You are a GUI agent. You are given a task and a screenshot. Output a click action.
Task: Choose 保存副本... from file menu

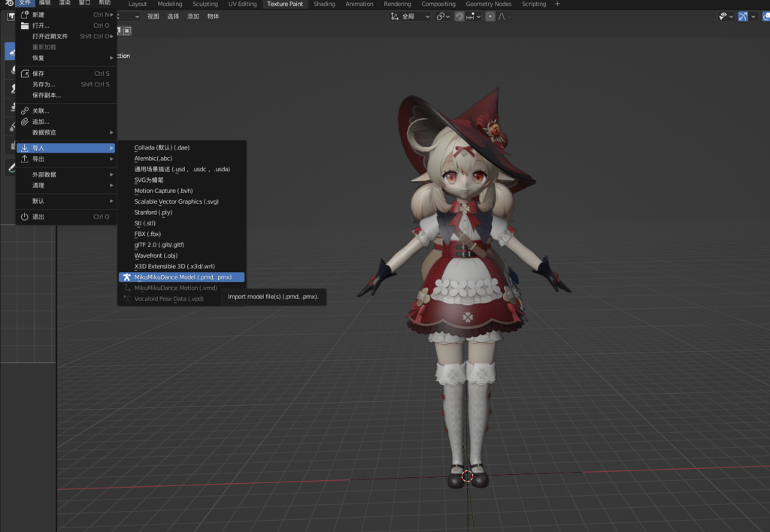coord(66,95)
